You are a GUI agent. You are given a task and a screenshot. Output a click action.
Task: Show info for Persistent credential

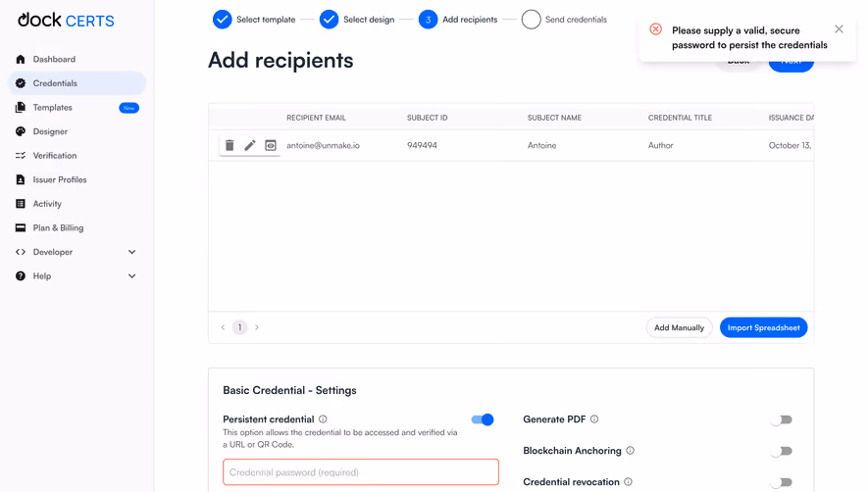click(323, 418)
